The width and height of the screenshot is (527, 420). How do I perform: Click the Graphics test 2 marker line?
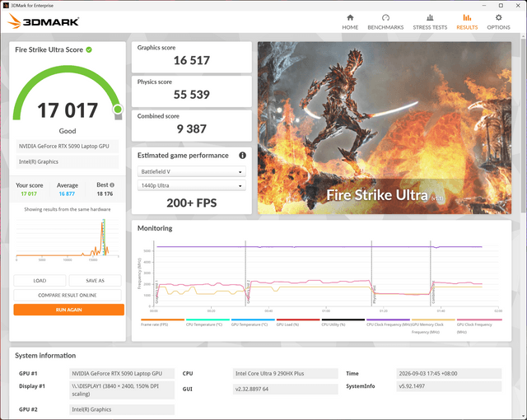245,273
